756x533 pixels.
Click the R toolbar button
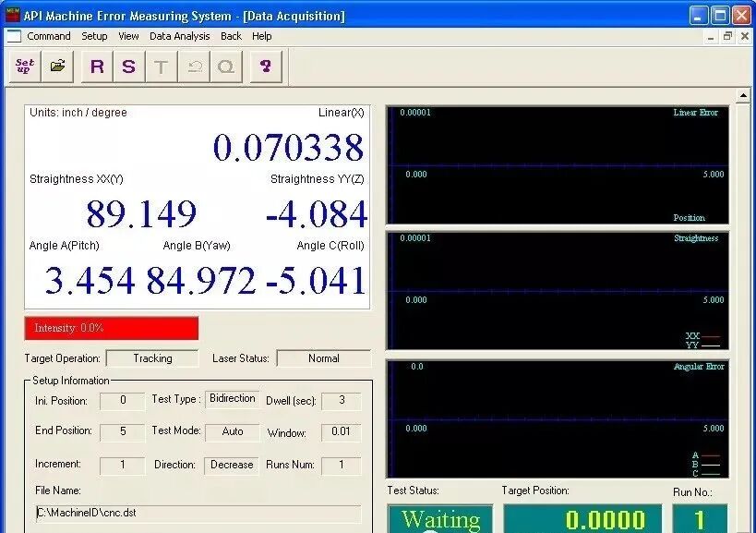[x=97, y=67]
